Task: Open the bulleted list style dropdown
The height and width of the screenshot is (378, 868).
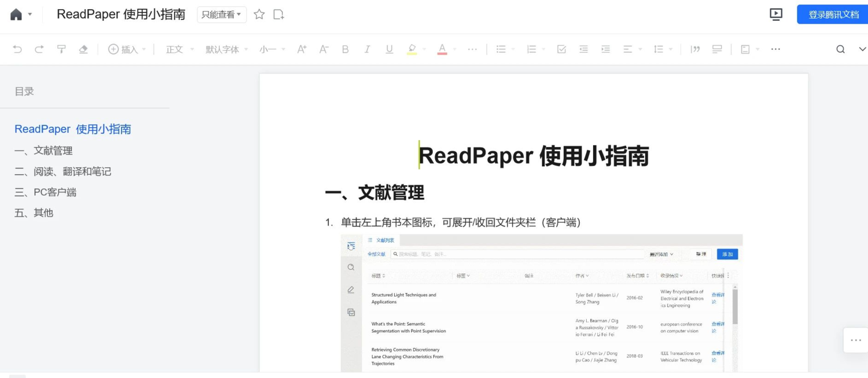Action: 513,49
